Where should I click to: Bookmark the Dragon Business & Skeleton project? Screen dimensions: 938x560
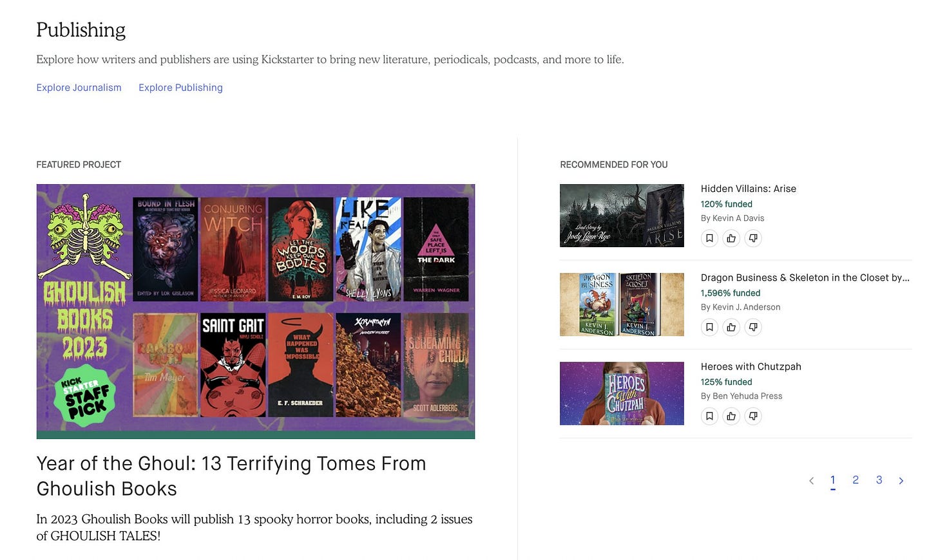click(709, 327)
